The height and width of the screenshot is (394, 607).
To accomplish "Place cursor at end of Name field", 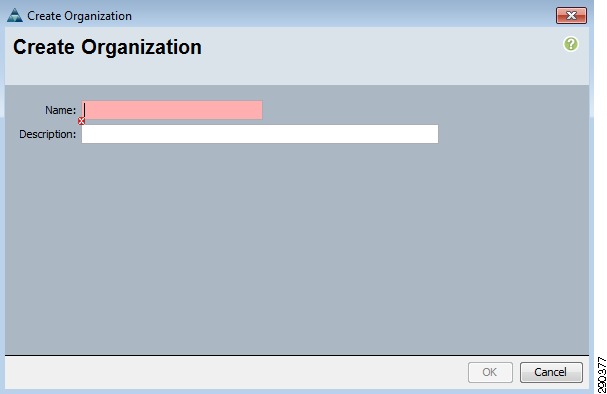I will pos(259,110).
